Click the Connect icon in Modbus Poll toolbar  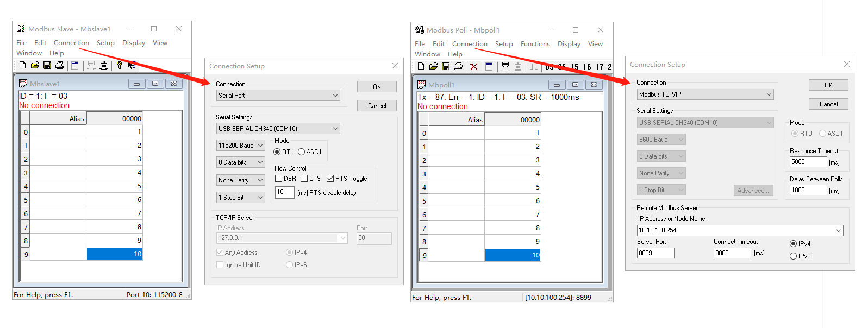505,67
